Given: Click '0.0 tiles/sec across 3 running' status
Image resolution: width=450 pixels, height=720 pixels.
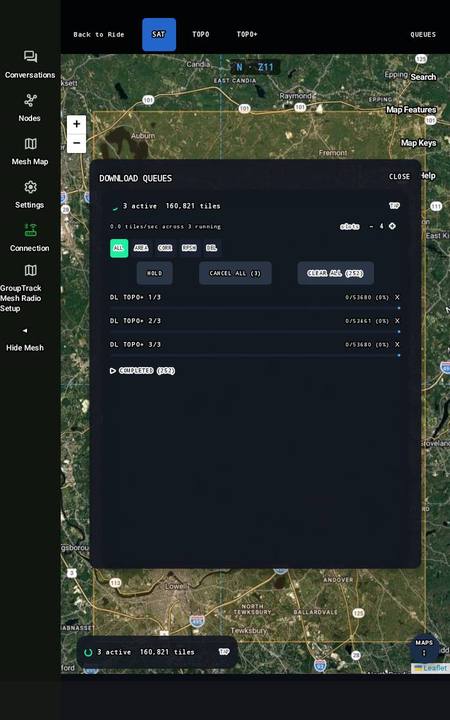Looking at the screenshot, I should pyautogui.click(x=165, y=226).
